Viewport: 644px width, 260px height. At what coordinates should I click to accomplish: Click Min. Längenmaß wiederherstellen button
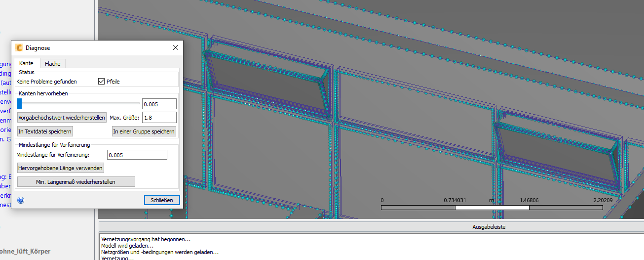coord(76,182)
